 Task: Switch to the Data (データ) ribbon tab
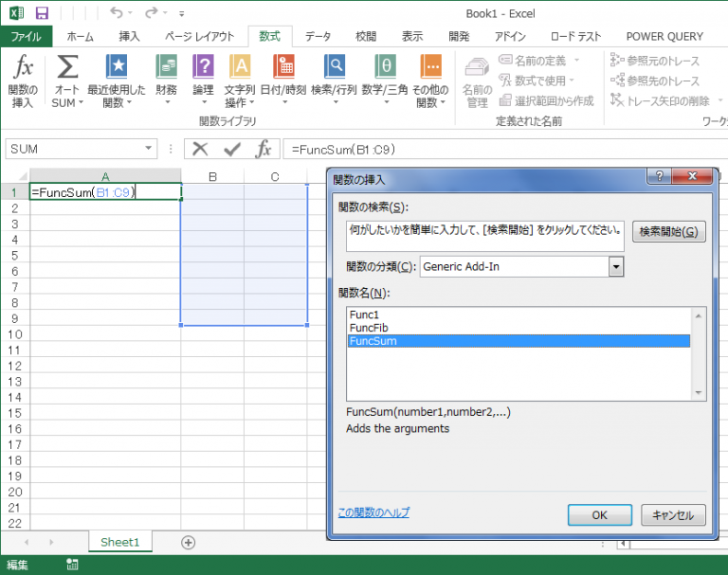[x=318, y=36]
